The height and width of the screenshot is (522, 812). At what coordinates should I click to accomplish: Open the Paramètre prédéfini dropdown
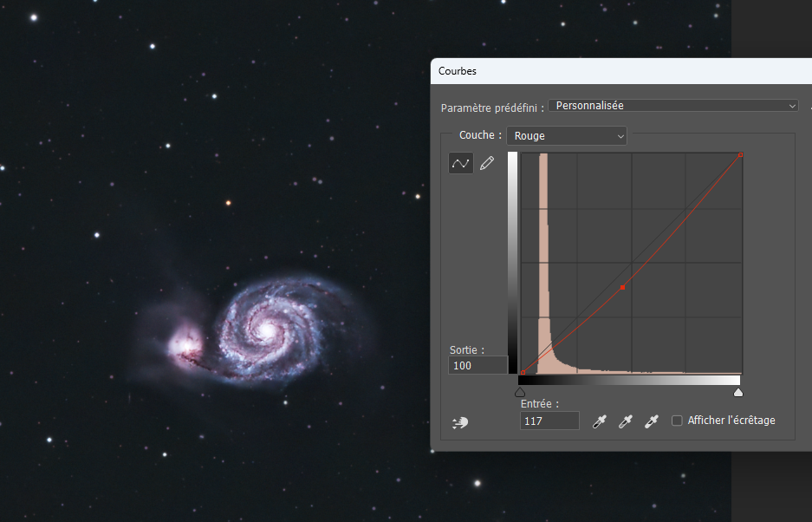point(673,106)
